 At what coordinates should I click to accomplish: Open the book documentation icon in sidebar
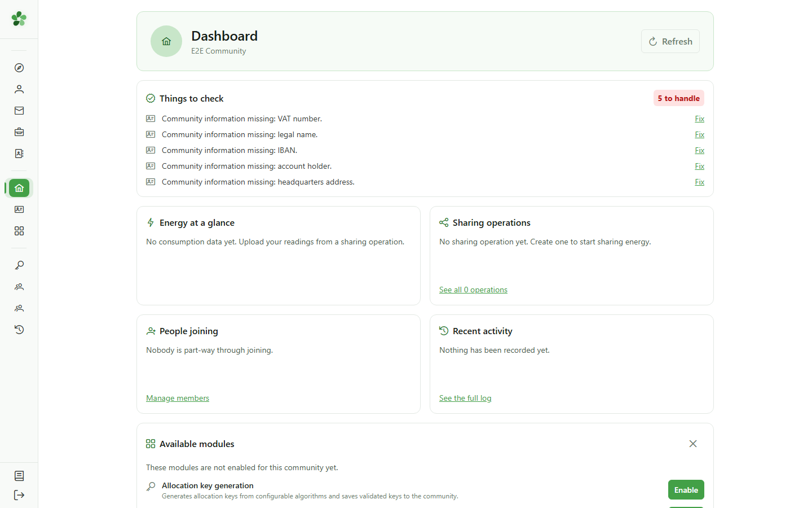coord(19,476)
